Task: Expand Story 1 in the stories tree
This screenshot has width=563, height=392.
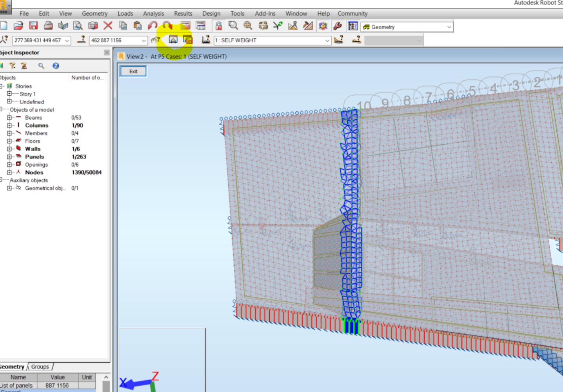Action: pos(9,94)
